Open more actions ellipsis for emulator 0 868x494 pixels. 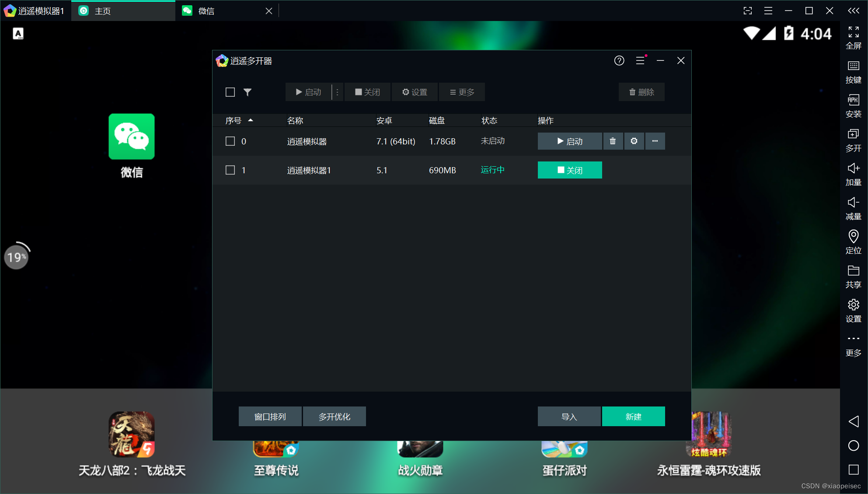(655, 141)
